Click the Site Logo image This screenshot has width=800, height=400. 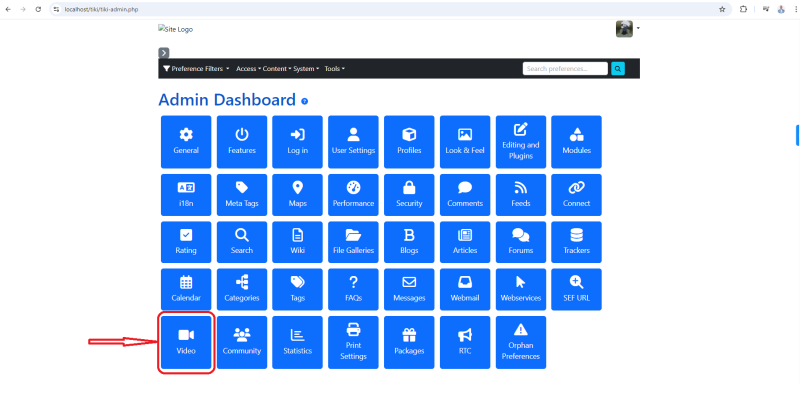point(176,29)
